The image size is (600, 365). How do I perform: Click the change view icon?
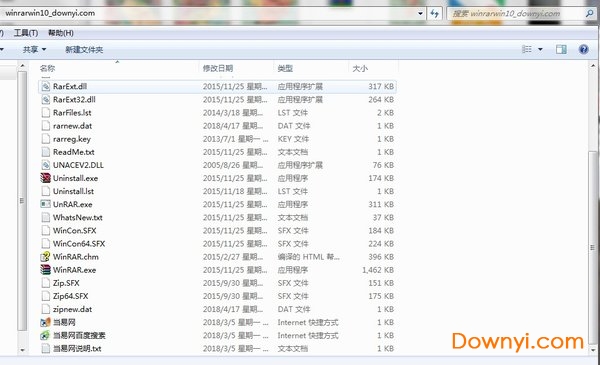[x=527, y=49]
